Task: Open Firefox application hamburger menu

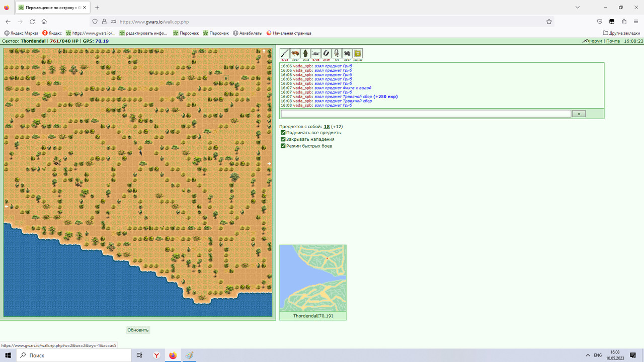Action: (x=636, y=22)
